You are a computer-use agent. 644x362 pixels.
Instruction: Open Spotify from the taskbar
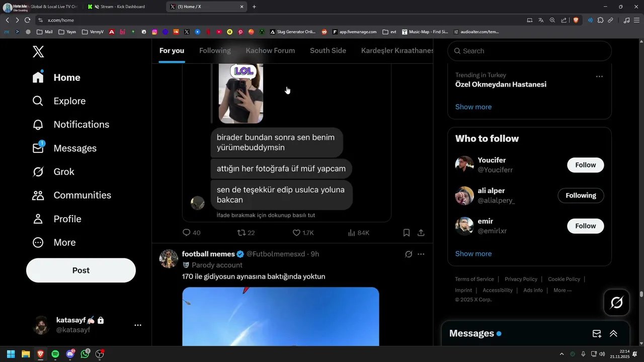(55, 354)
